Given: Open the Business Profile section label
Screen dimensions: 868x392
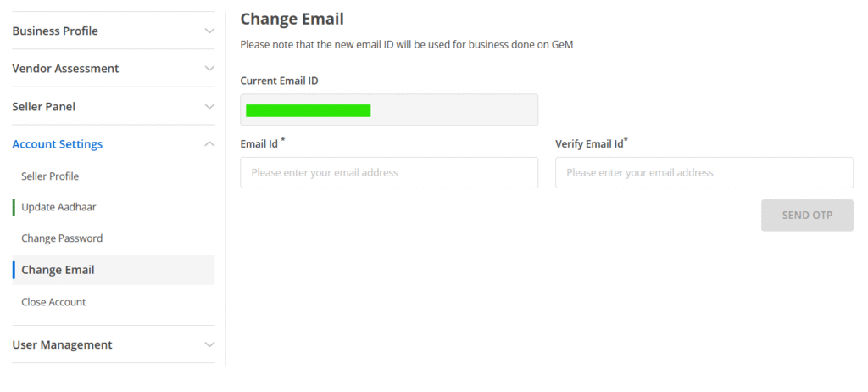Looking at the screenshot, I should [x=55, y=31].
